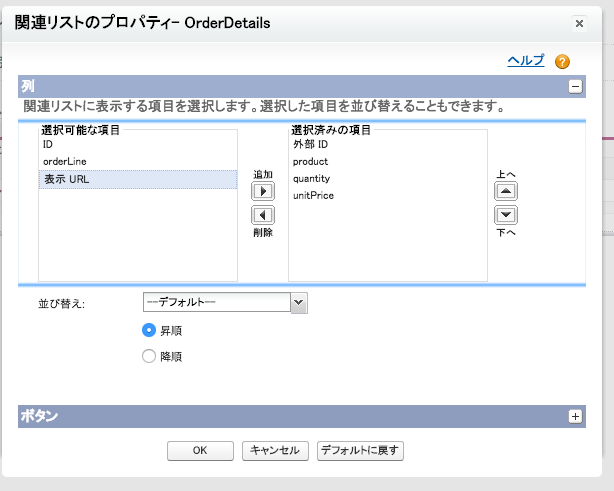Select the 昇順 ascending radio button
Viewport: 614px width, 491px height.
pos(149,330)
